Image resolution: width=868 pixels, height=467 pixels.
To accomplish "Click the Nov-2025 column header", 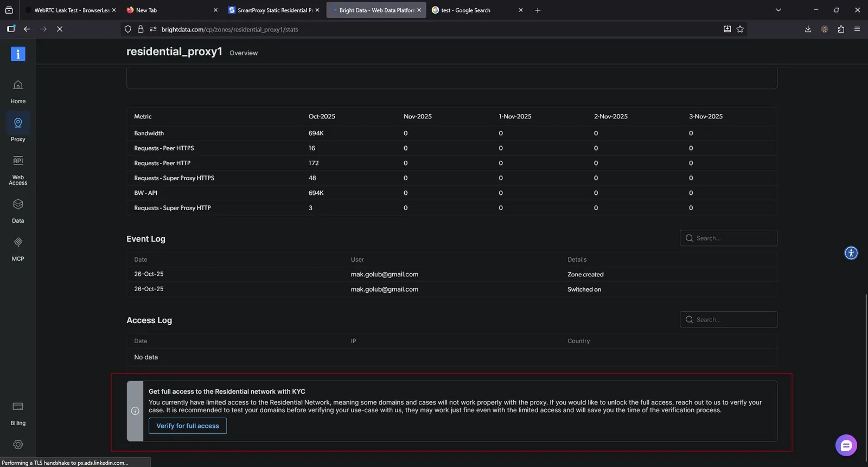I will (418, 116).
